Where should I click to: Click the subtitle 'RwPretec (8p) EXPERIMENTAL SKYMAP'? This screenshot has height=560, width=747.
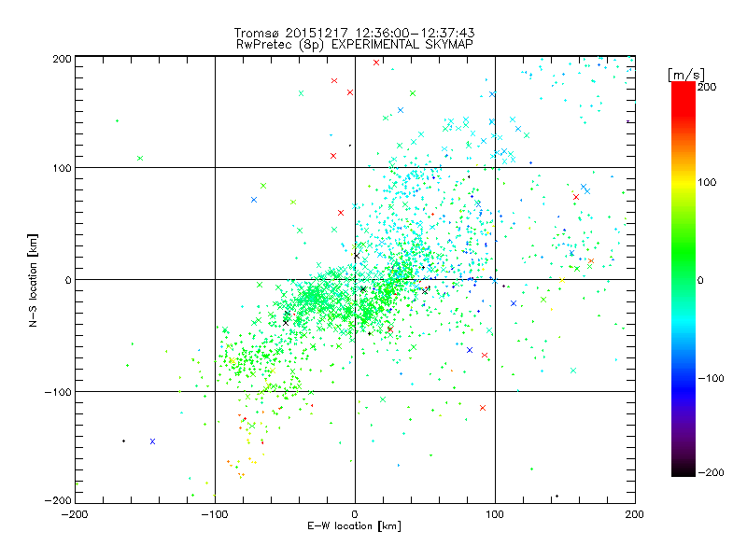(354, 45)
